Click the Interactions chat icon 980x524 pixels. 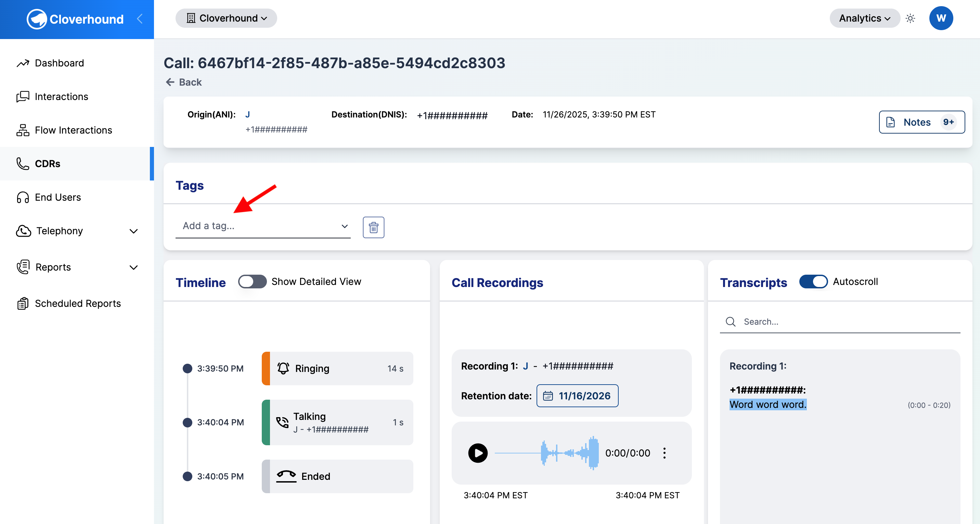(23, 96)
